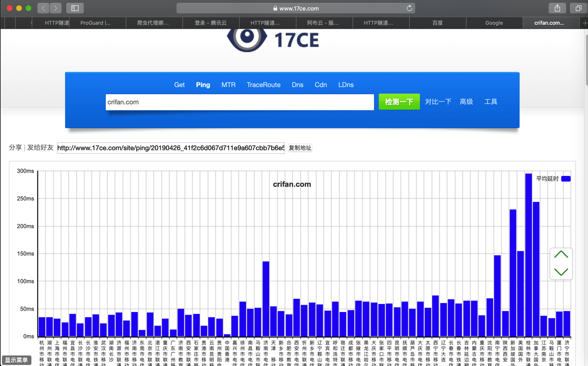Click the green 检测一下 button
The height and width of the screenshot is (366, 588).
click(399, 102)
